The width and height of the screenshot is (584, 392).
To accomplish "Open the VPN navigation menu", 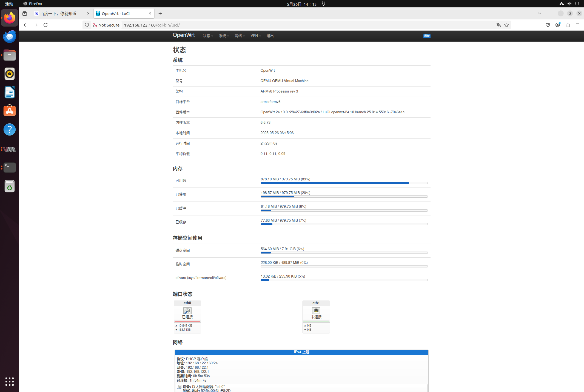I will tap(255, 36).
